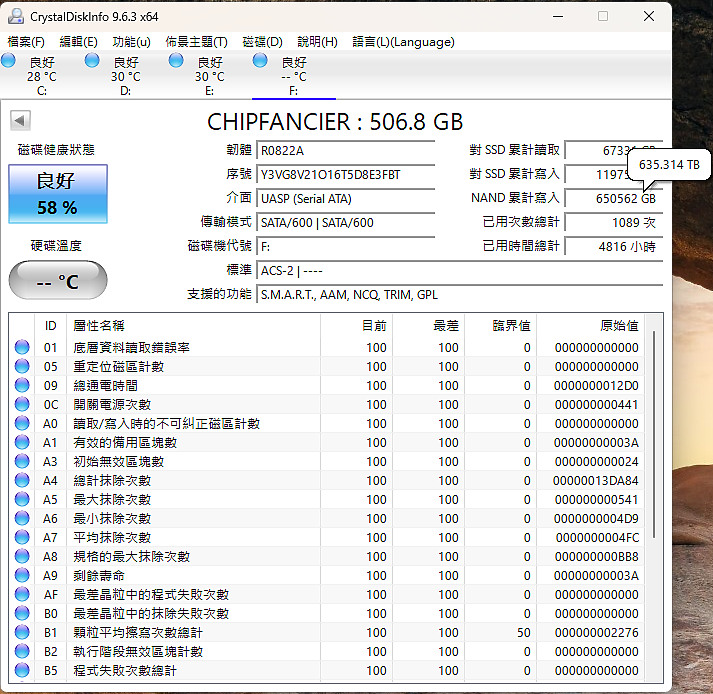This screenshot has width=713, height=694.
Task: Click status orb for attribute 09 row
Action: (x=22, y=386)
